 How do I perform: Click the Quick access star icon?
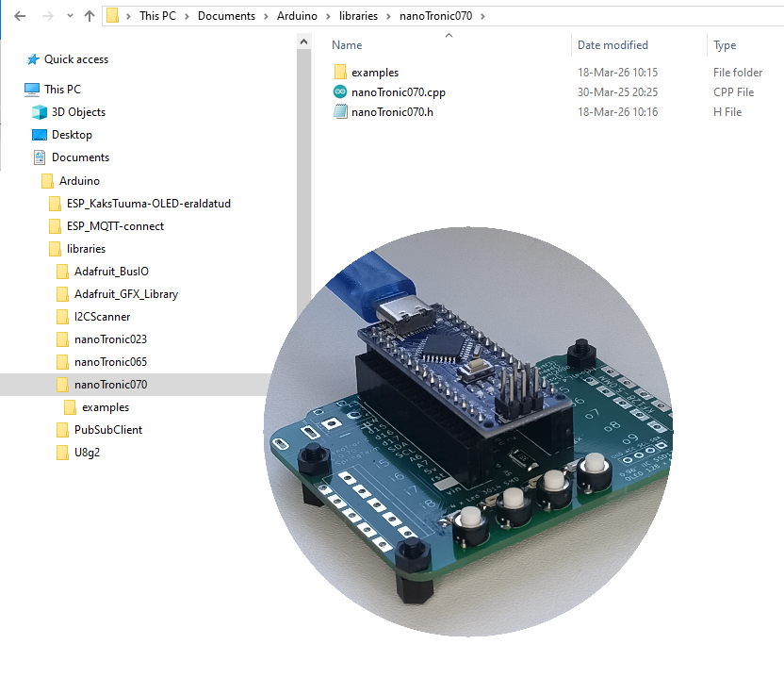tap(32, 59)
